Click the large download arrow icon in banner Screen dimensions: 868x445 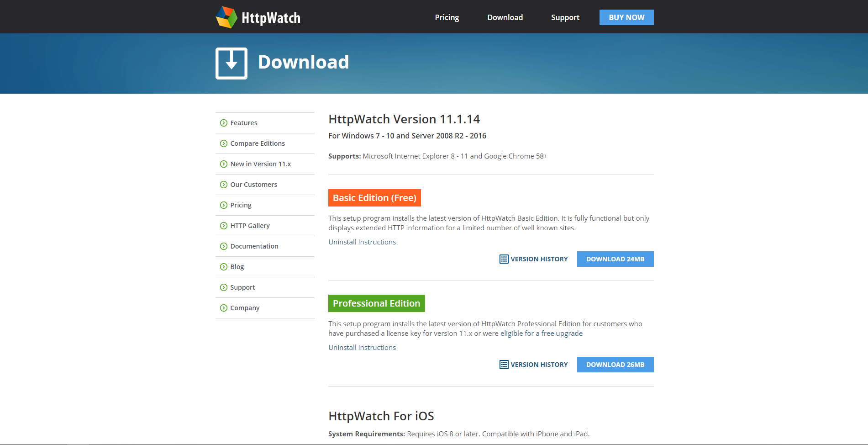231,64
